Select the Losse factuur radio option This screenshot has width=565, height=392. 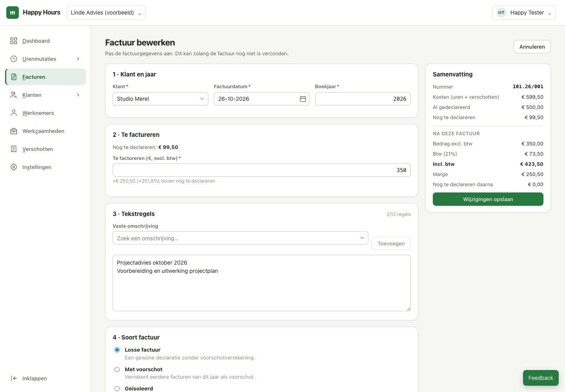[117, 350]
